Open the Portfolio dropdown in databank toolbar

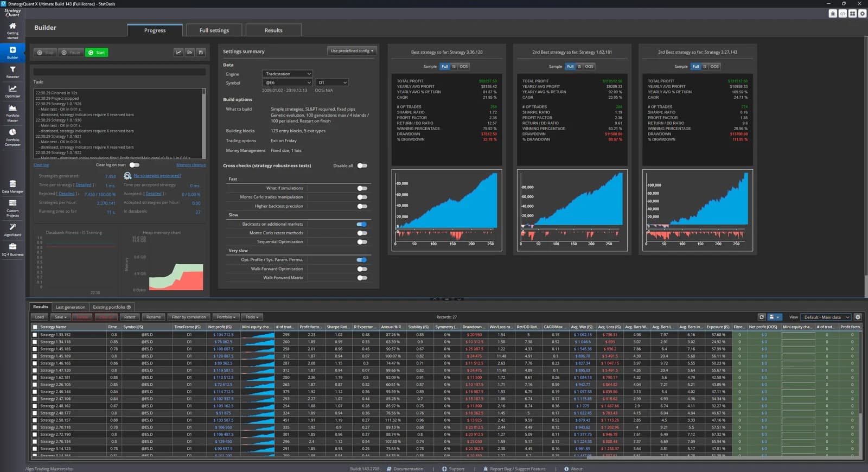click(226, 317)
